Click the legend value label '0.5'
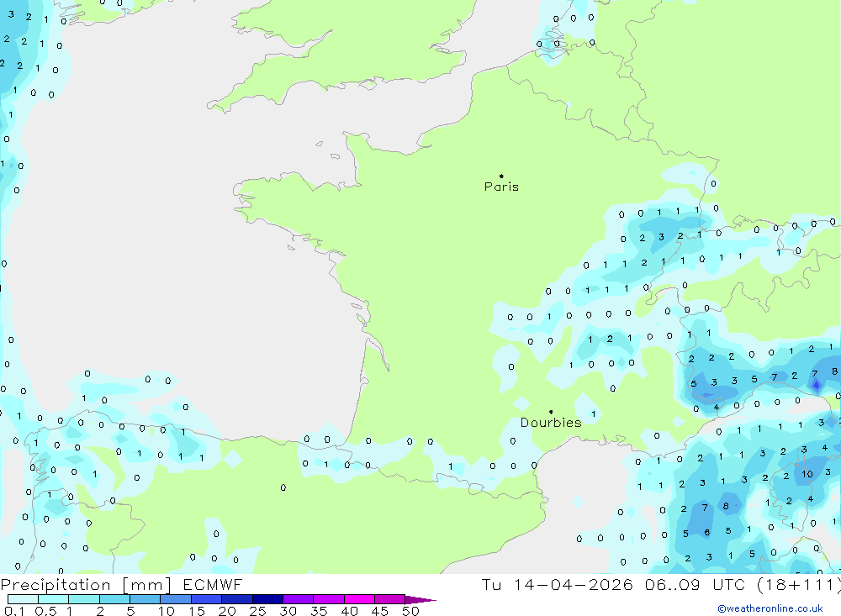The height and width of the screenshot is (616, 841). point(45,611)
